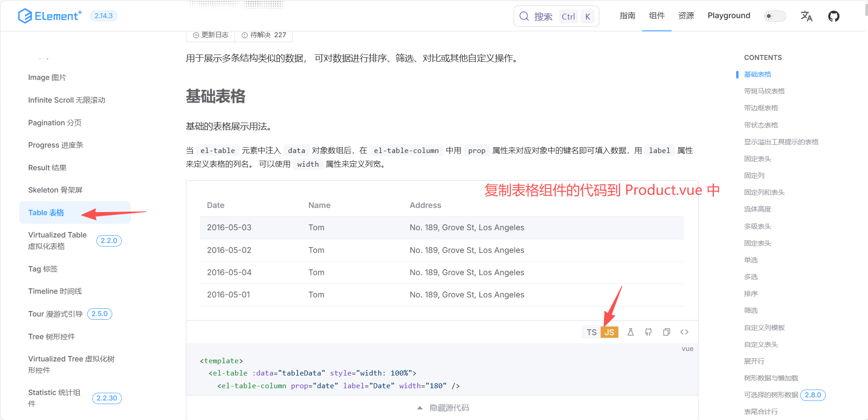Select Skeleton 骨架屏 in sidebar

tap(55, 190)
